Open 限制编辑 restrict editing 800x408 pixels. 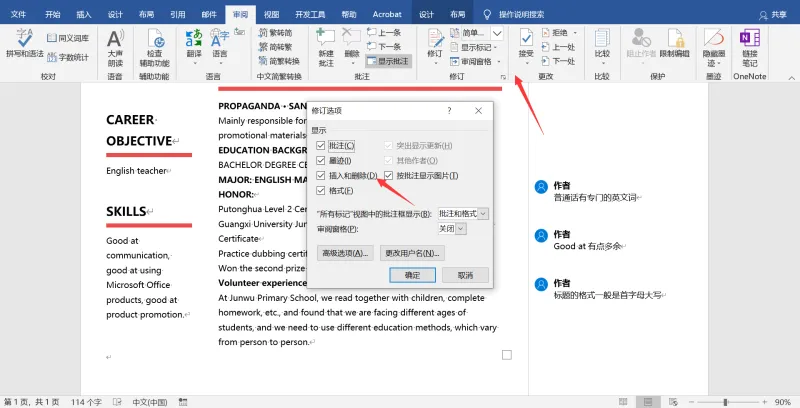pos(674,43)
